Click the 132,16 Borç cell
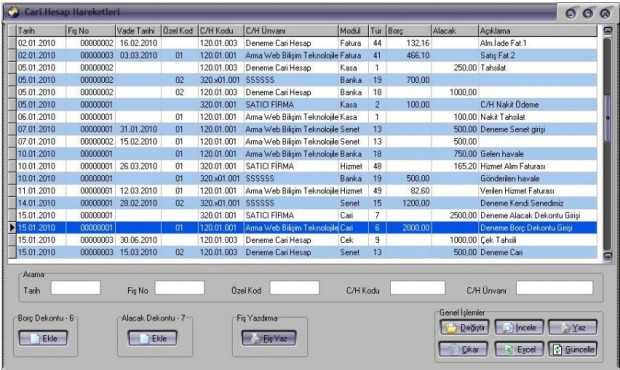The width and height of the screenshot is (620, 370). pos(408,43)
